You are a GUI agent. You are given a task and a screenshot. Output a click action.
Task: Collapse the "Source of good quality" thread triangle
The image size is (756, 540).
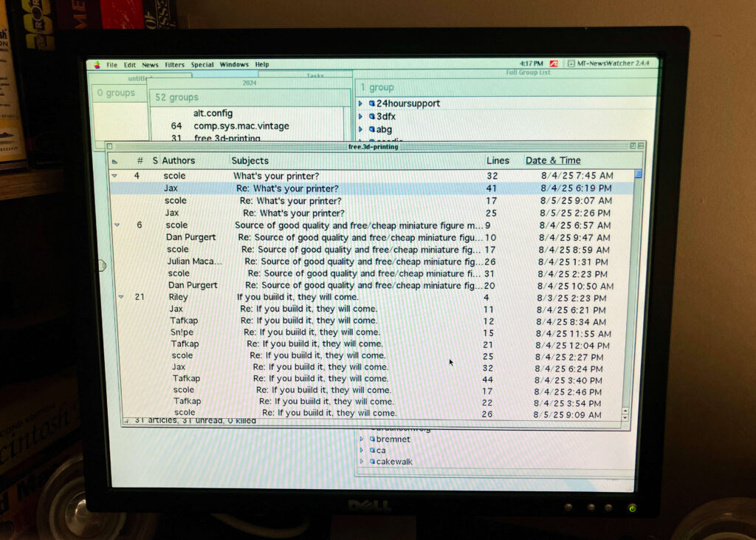tap(117, 225)
